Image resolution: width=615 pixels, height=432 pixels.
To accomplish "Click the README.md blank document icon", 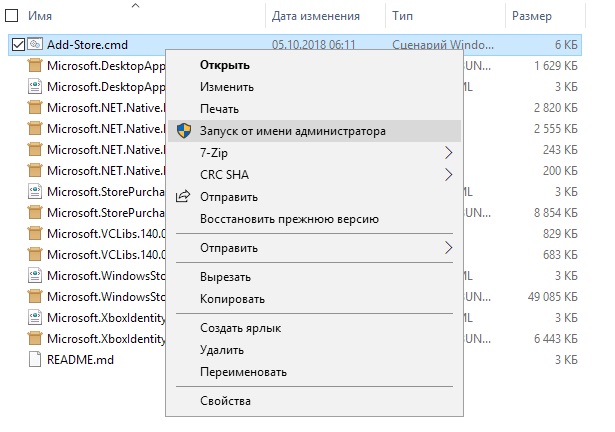I will (35, 359).
